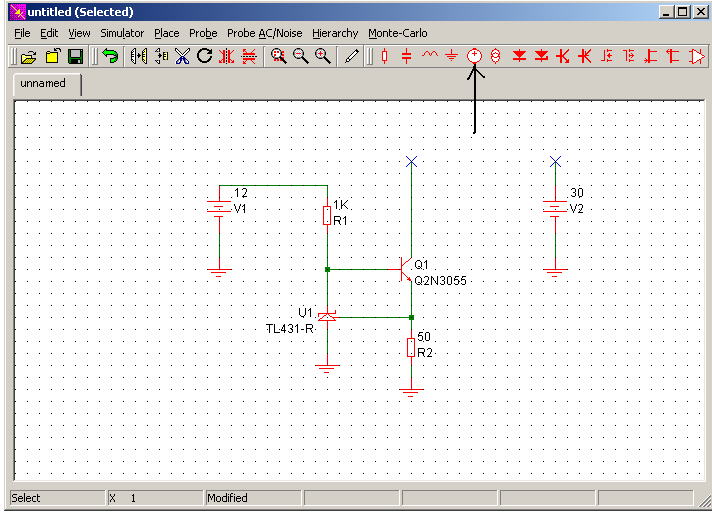Place an inductor from the toolbar
The image size is (712, 514).
click(430, 55)
